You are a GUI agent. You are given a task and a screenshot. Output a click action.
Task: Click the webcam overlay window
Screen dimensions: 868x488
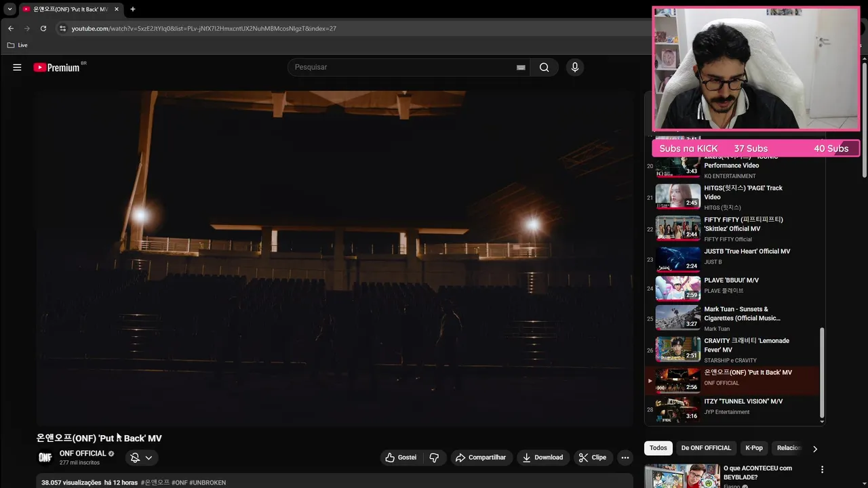point(755,68)
